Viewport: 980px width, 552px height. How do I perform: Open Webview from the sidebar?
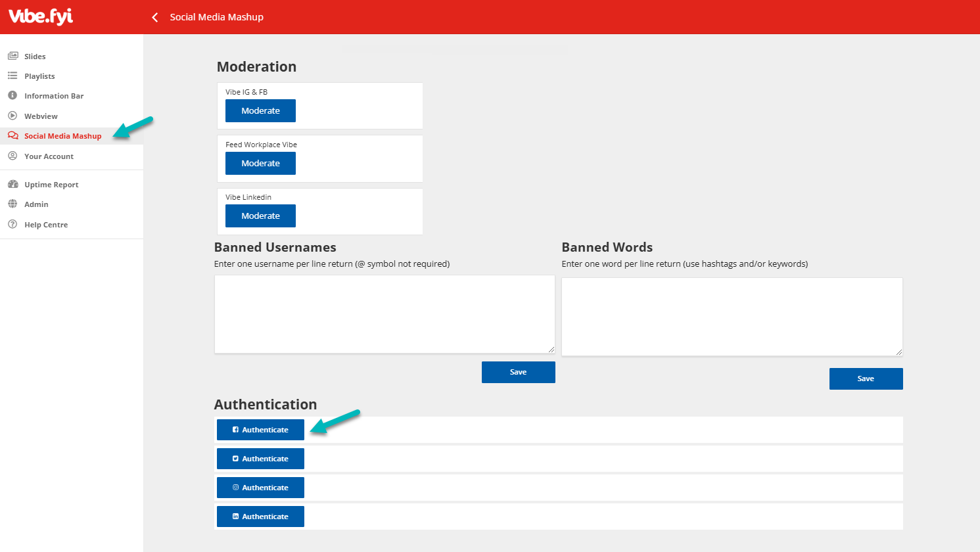pyautogui.click(x=41, y=116)
